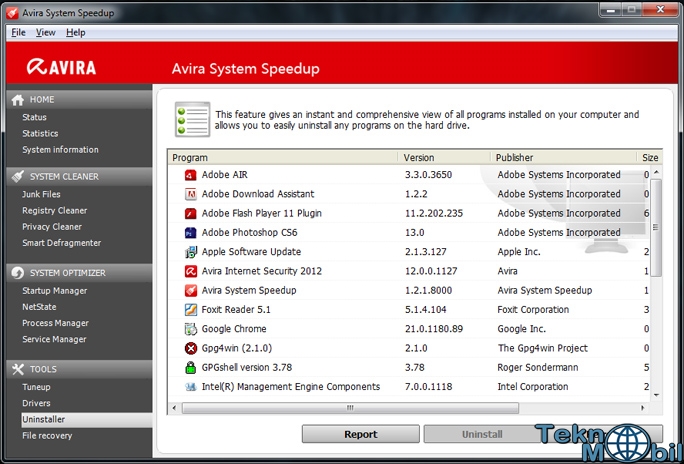
Task: Click the TOOLS wrench icon
Action: pos(18,369)
